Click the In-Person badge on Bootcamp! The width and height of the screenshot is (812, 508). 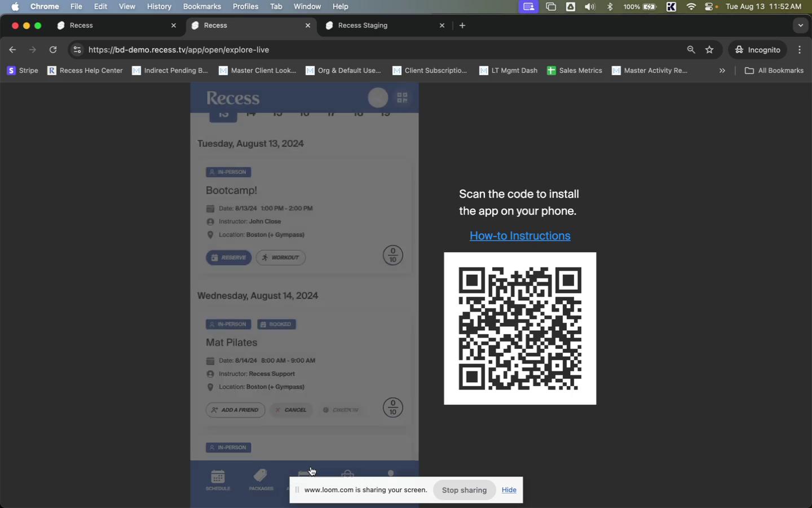tap(228, 172)
